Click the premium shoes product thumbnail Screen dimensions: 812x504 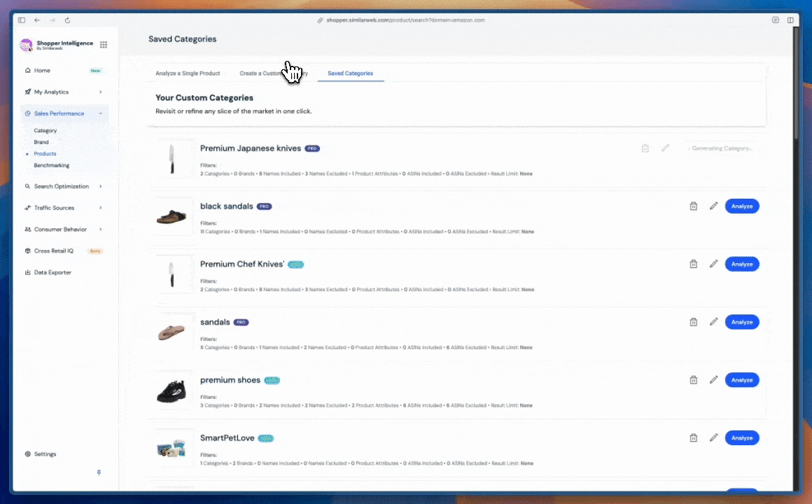click(171, 391)
